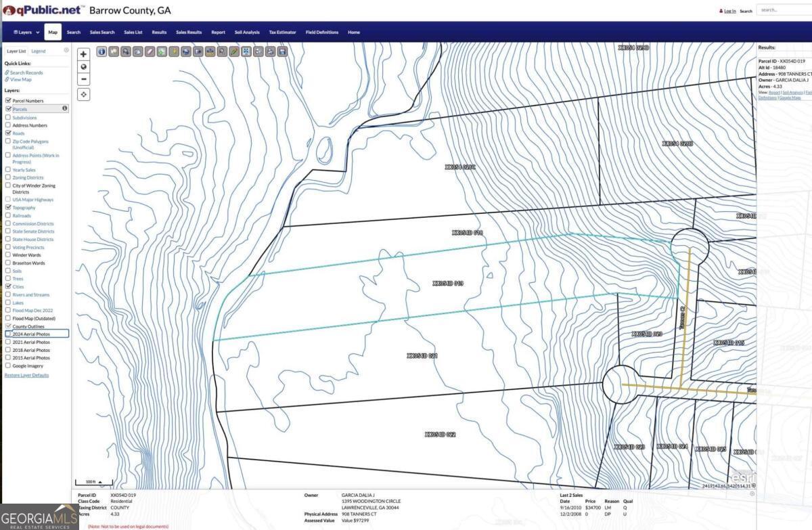Open the Sales Search tab
Viewport: 812px width, 530px height.
(102, 32)
